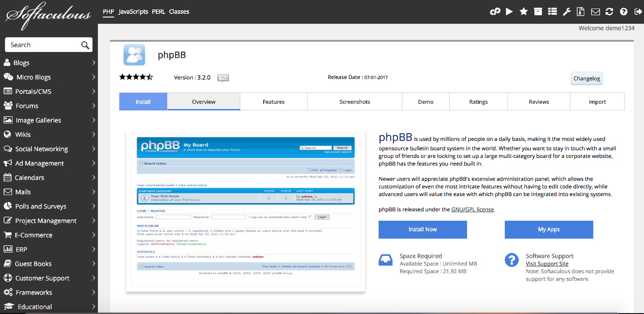Click the review bubble icon next to version
This screenshot has width=644, height=314.
point(223,78)
